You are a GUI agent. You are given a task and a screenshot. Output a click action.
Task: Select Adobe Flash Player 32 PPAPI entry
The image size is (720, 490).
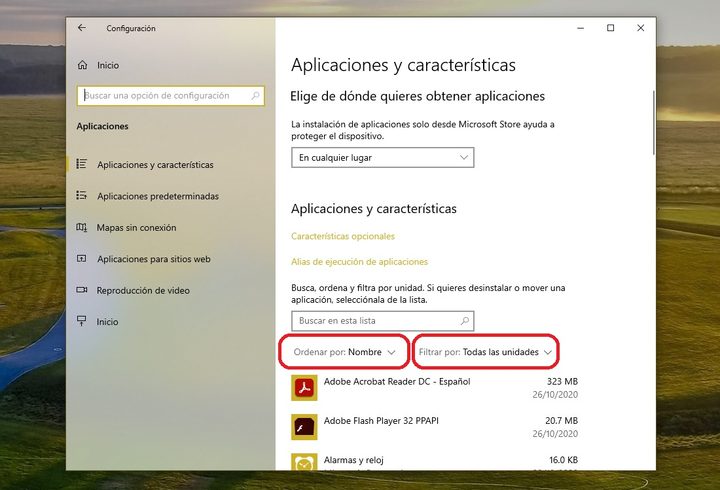coord(434,427)
